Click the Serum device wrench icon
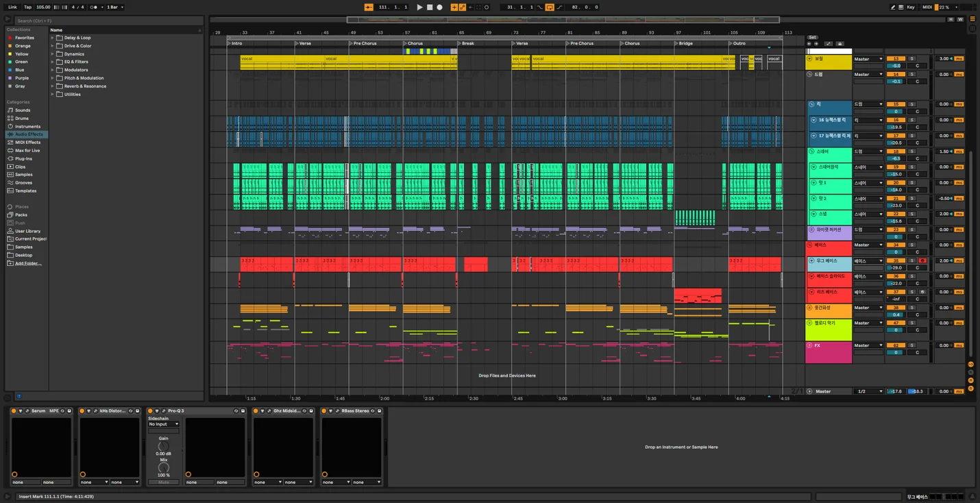This screenshot has height=503, width=980. point(27,411)
